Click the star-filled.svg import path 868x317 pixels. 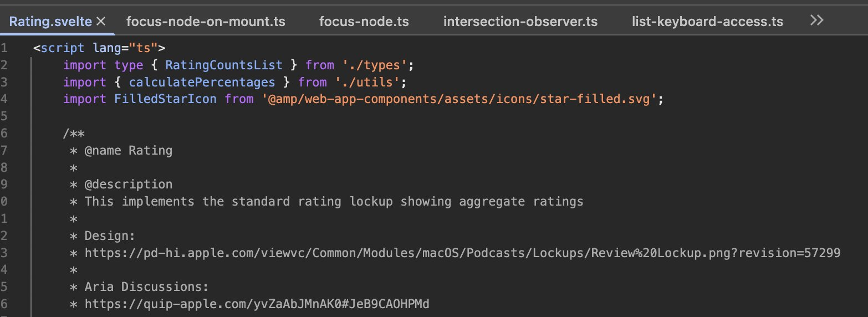pyautogui.click(x=459, y=99)
